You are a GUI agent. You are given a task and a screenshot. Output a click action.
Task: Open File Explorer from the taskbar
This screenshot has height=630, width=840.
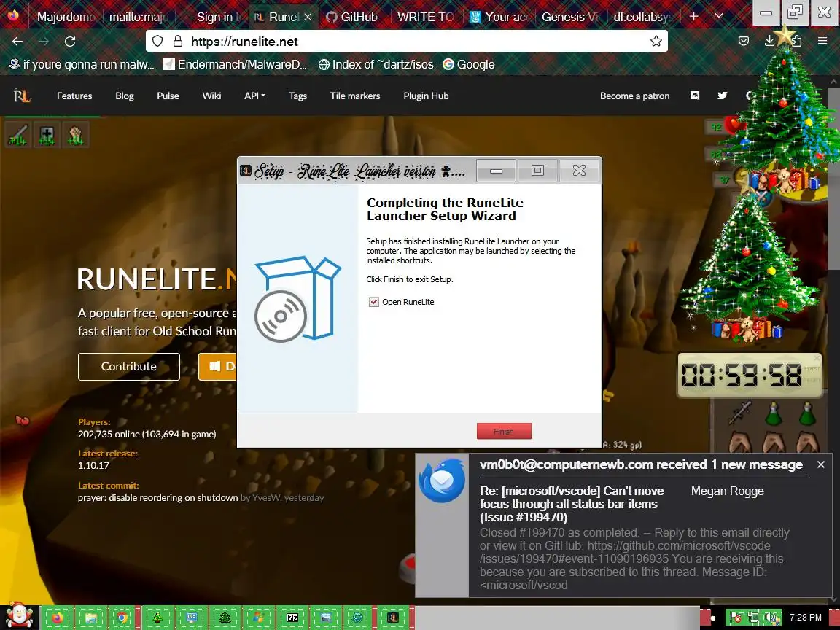[90, 618]
